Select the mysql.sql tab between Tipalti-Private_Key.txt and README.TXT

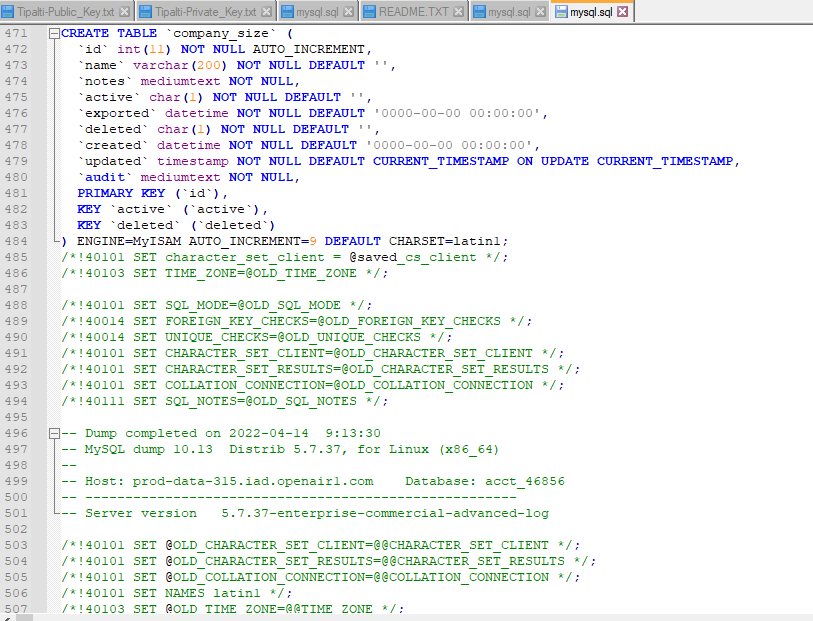(x=317, y=11)
